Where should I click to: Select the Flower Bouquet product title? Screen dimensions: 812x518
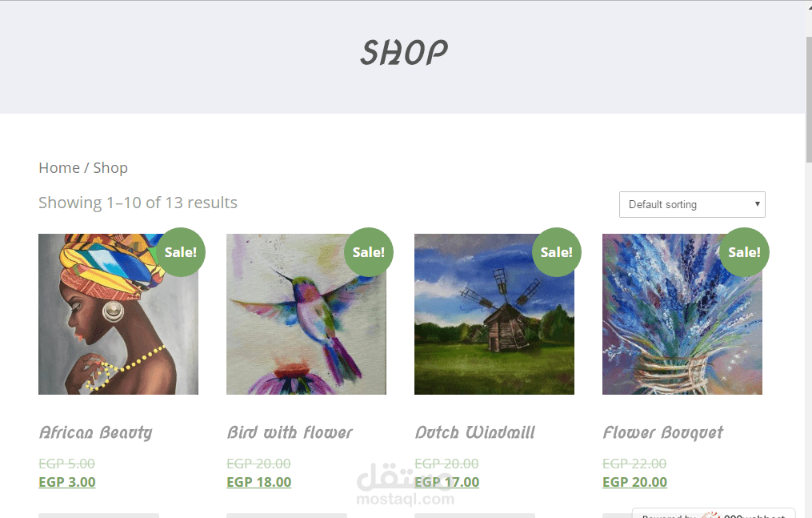(x=663, y=432)
